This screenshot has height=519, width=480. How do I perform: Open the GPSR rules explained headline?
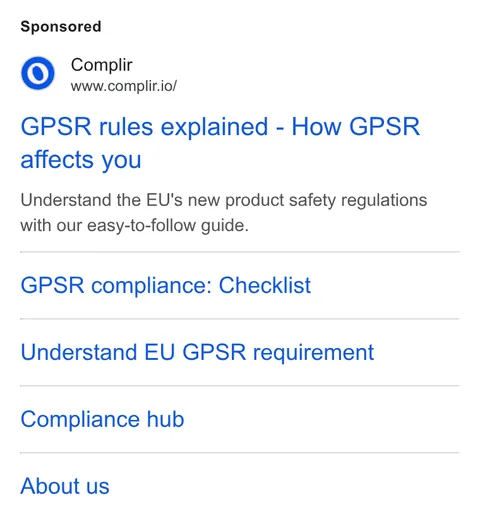tap(220, 143)
